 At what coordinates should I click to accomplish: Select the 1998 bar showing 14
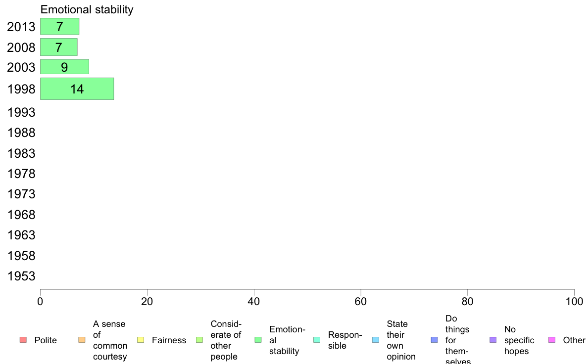tap(77, 89)
